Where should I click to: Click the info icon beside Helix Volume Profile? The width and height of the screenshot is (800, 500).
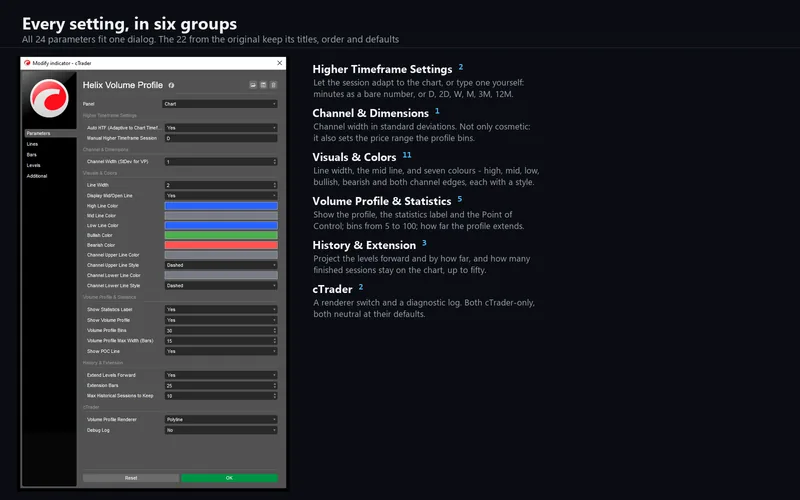(171, 85)
